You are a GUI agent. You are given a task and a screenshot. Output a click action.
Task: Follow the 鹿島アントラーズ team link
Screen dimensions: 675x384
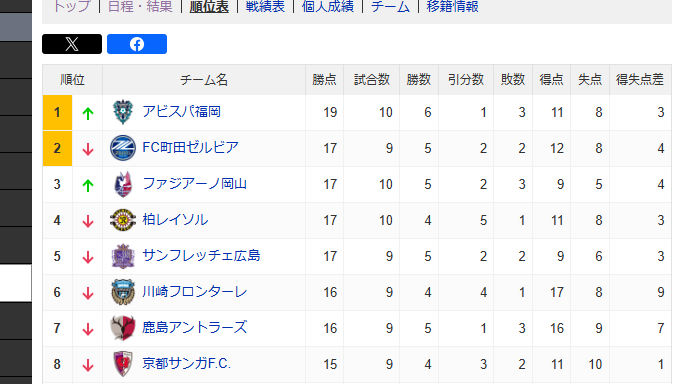point(195,328)
